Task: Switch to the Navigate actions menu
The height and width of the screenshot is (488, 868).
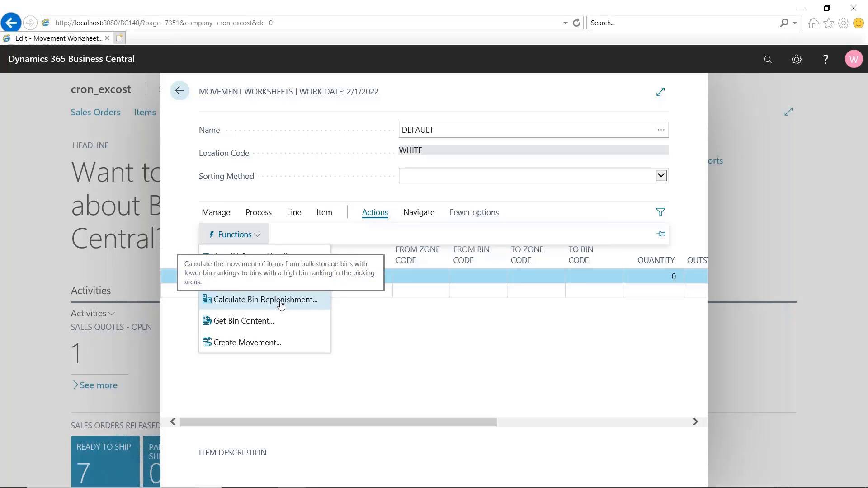Action: pyautogui.click(x=418, y=212)
